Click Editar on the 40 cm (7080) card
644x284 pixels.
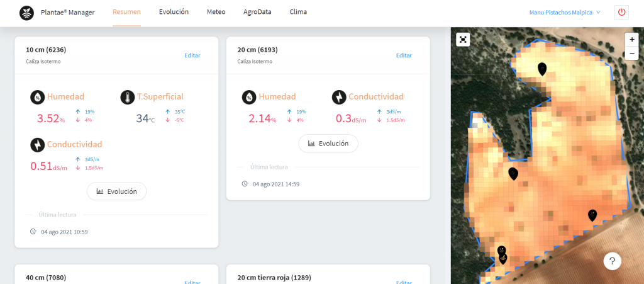pyautogui.click(x=192, y=282)
